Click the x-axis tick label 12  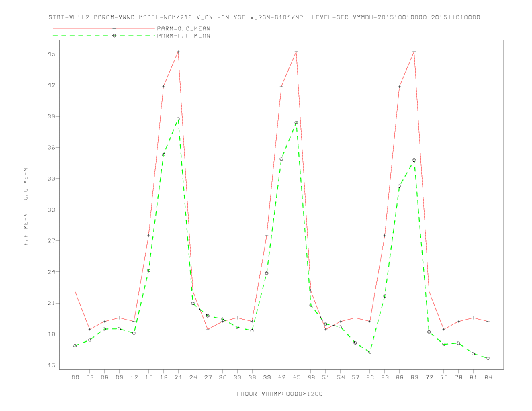pyautogui.click(x=134, y=377)
